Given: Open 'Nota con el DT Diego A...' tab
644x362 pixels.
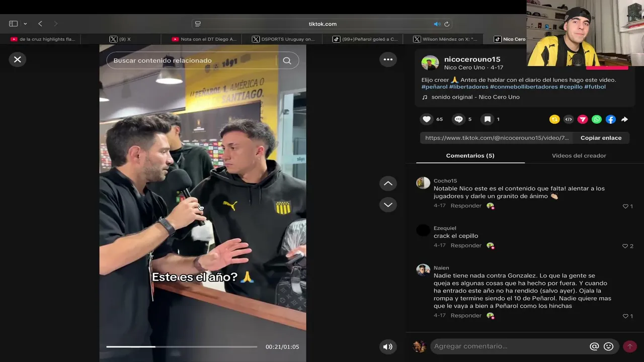Looking at the screenshot, I should (204, 39).
